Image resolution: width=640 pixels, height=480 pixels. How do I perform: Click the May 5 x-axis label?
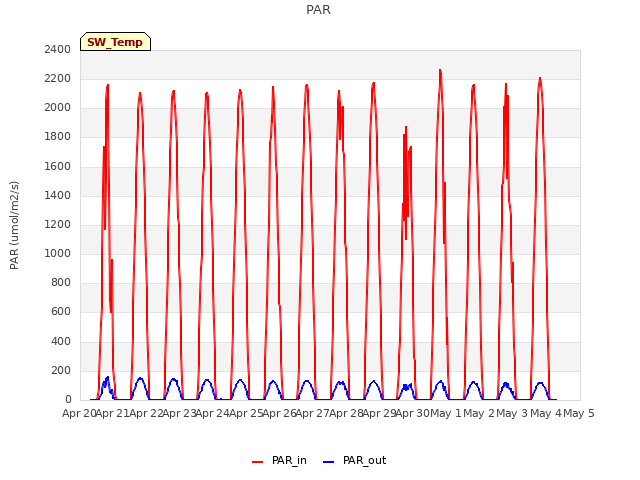point(579,413)
